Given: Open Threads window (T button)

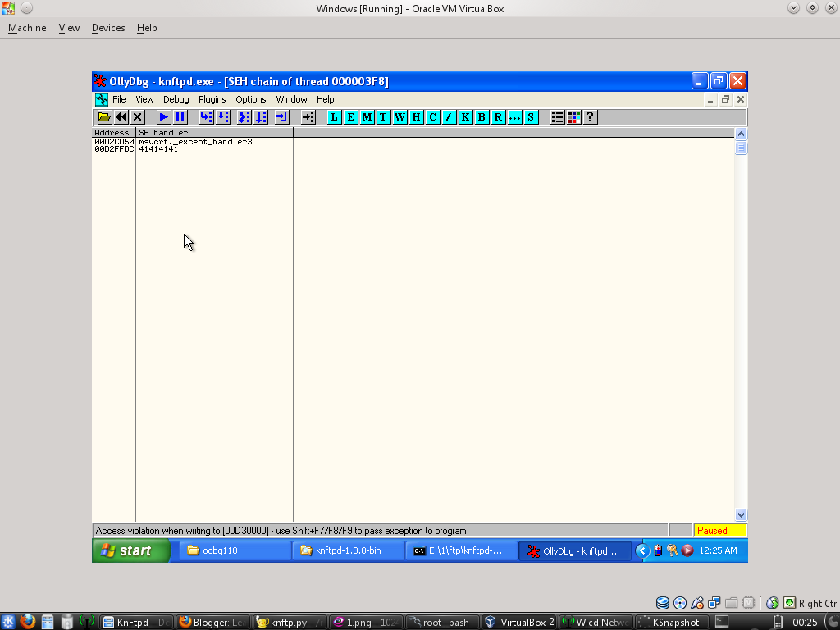Looking at the screenshot, I should coord(384,116).
